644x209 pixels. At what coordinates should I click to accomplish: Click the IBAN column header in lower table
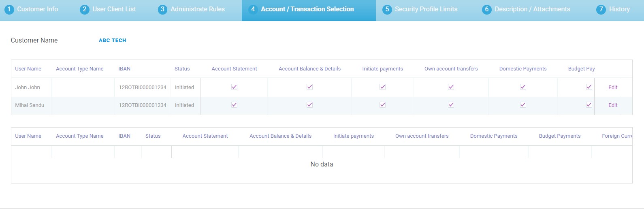(124, 136)
